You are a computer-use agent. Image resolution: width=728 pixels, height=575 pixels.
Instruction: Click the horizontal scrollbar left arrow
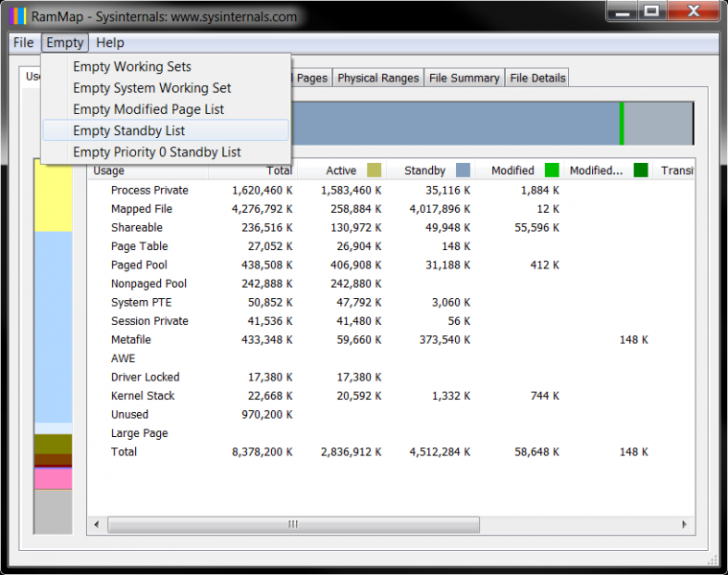(97, 524)
